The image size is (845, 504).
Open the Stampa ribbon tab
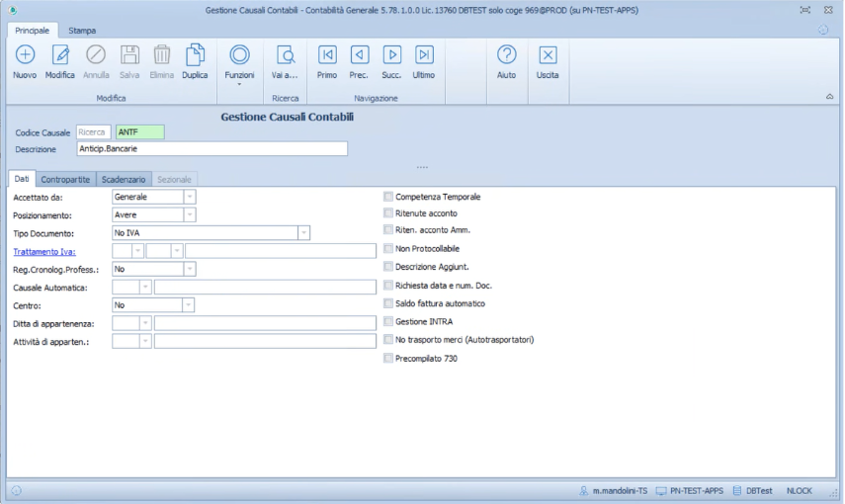pyautogui.click(x=82, y=31)
